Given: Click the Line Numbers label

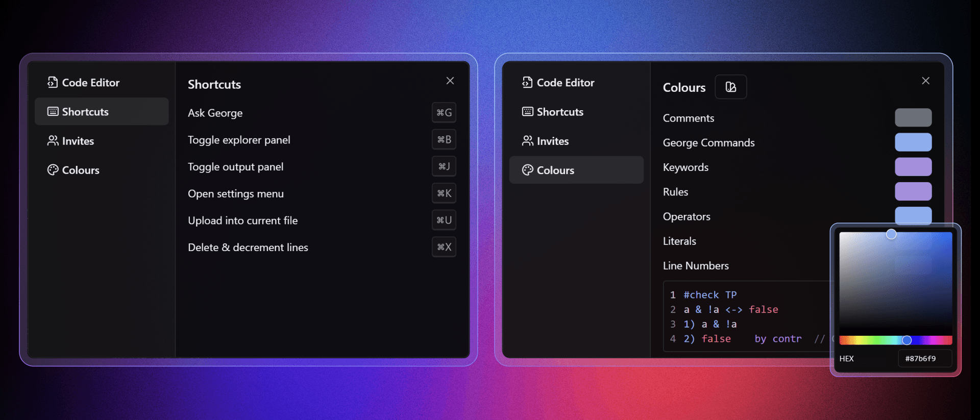Looking at the screenshot, I should click(x=696, y=265).
